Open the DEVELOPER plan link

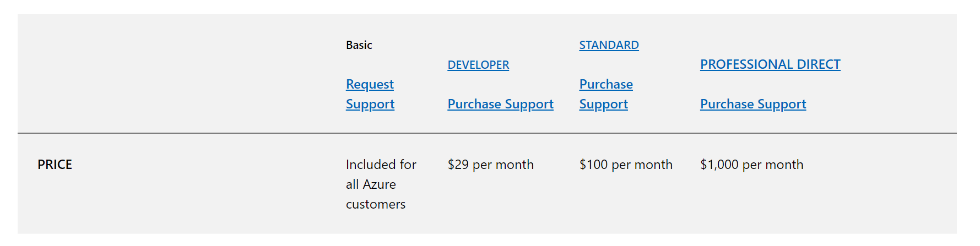478,65
